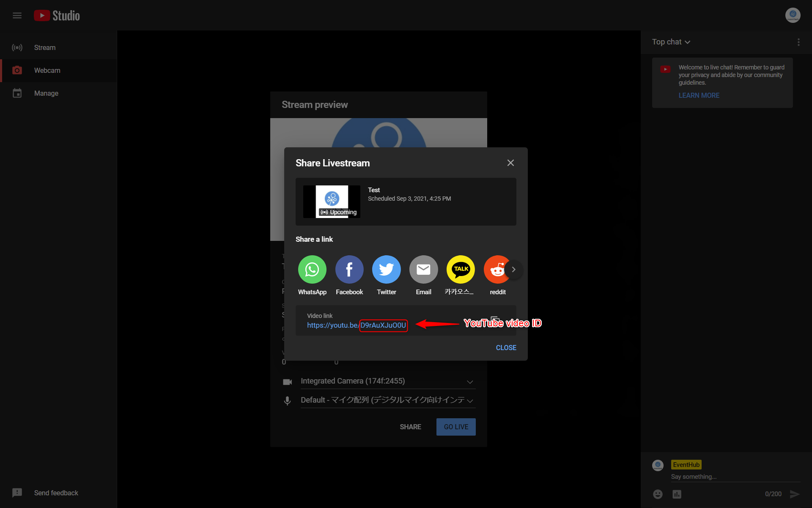The height and width of the screenshot is (508, 812).
Task: Click the microphone icon
Action: click(x=287, y=401)
